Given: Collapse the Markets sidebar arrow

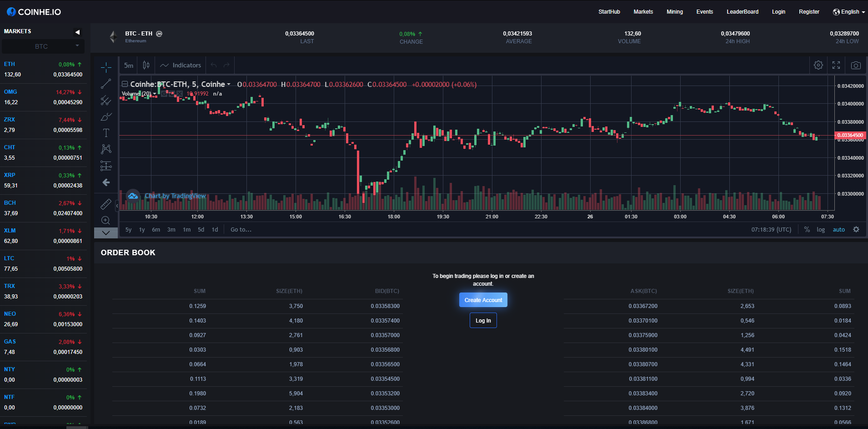Looking at the screenshot, I should [77, 32].
